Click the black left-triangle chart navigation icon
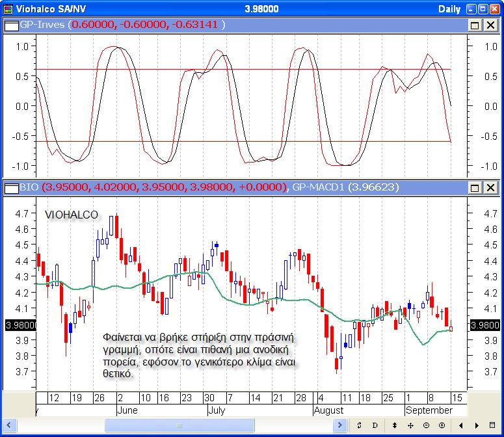 tap(461, 425)
